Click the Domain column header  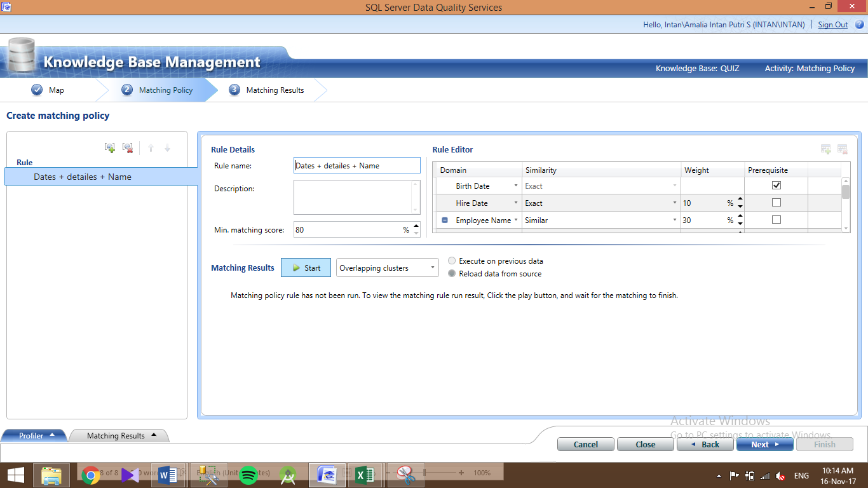pos(478,170)
